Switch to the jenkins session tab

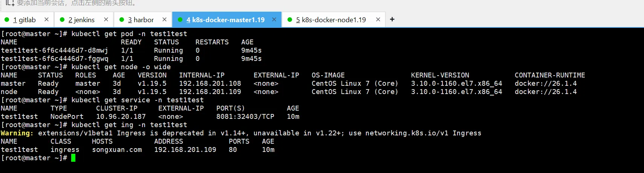(x=81, y=20)
